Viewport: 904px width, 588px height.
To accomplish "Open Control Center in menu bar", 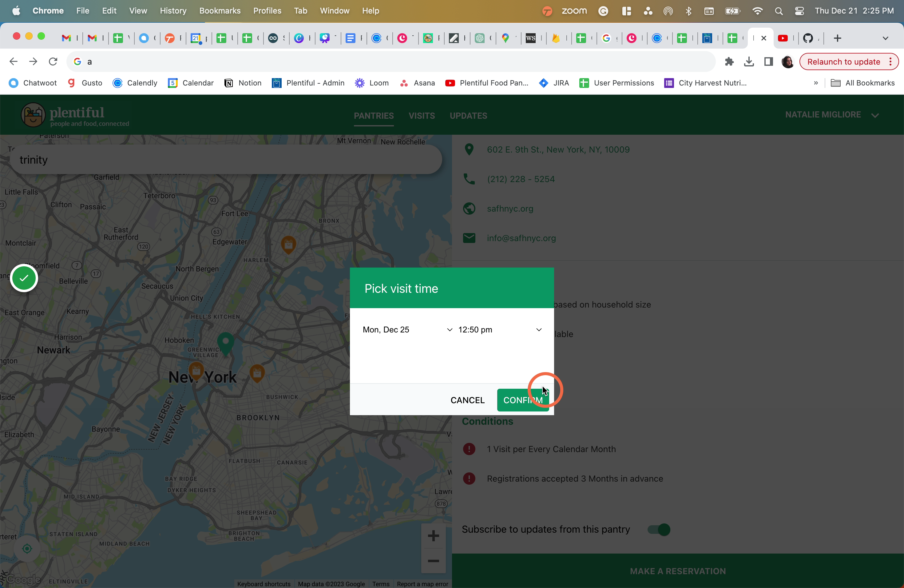I will coord(799,11).
